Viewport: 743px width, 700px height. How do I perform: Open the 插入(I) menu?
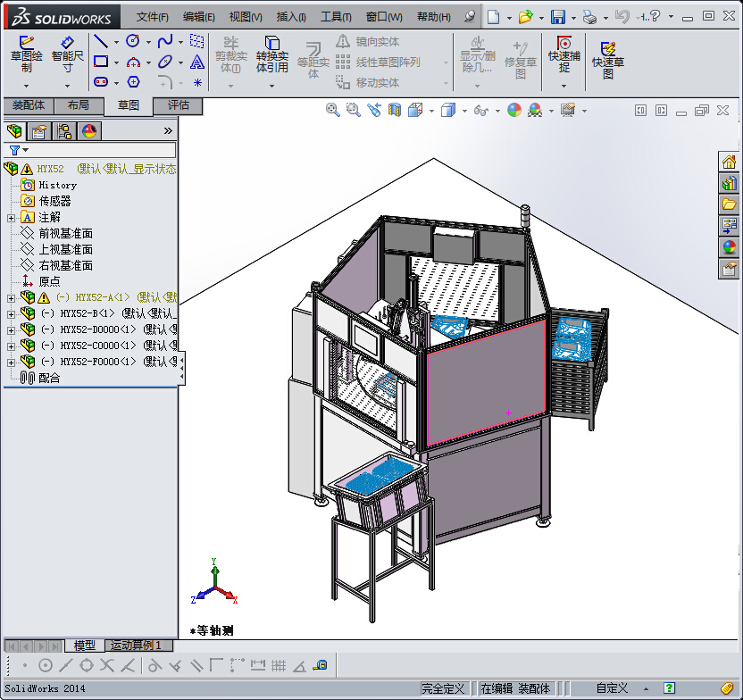click(x=291, y=17)
